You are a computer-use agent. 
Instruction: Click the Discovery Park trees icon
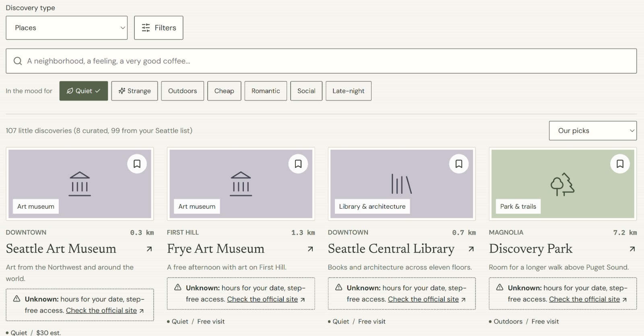pos(563,185)
